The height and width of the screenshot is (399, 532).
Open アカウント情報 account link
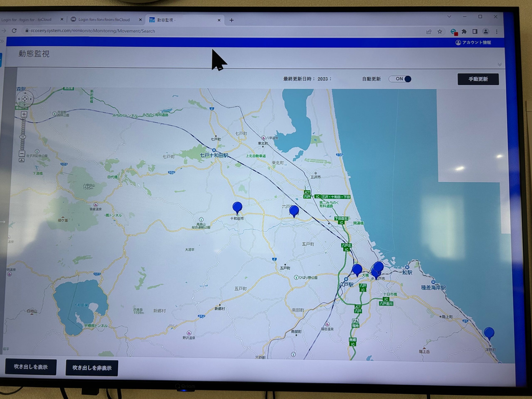pos(473,43)
